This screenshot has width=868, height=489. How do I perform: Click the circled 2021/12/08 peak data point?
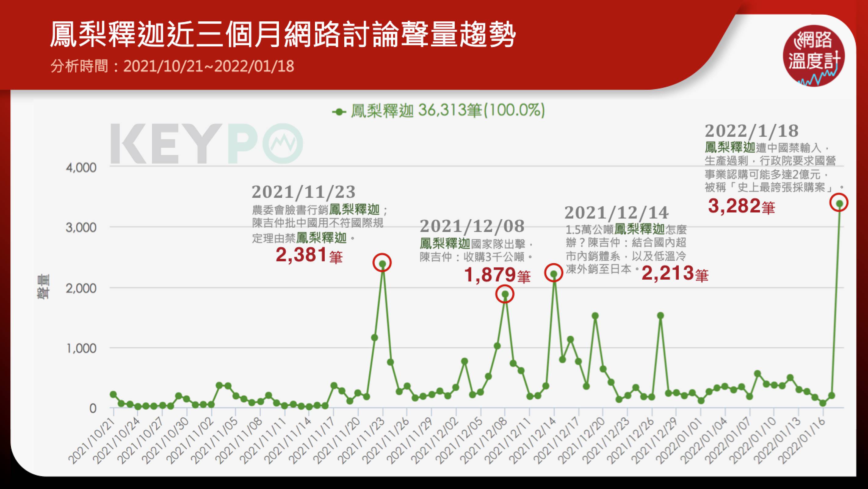tap(505, 294)
